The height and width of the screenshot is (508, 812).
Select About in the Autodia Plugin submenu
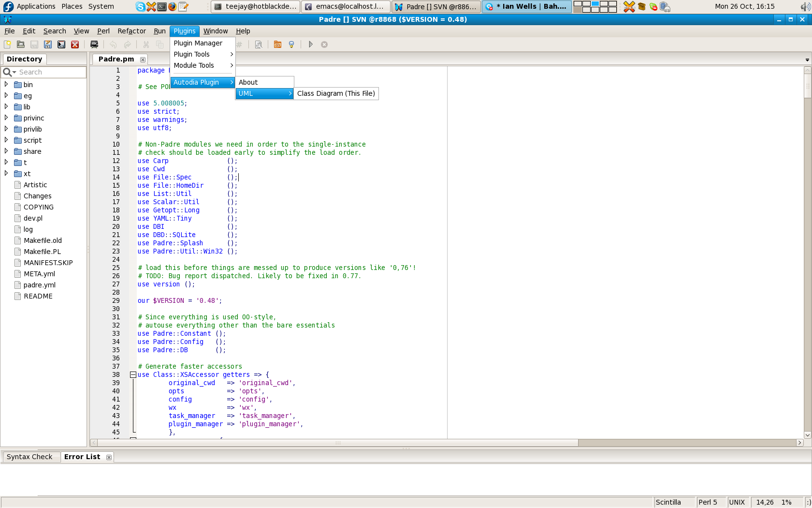coord(264,82)
